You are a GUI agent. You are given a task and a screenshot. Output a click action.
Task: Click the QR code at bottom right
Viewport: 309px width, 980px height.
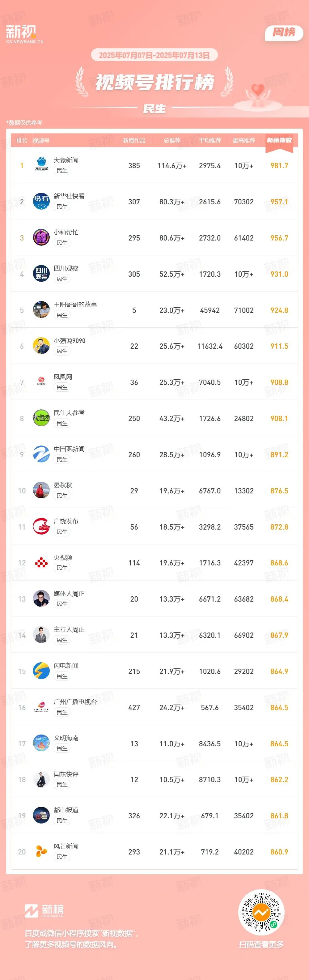[x=261, y=912]
